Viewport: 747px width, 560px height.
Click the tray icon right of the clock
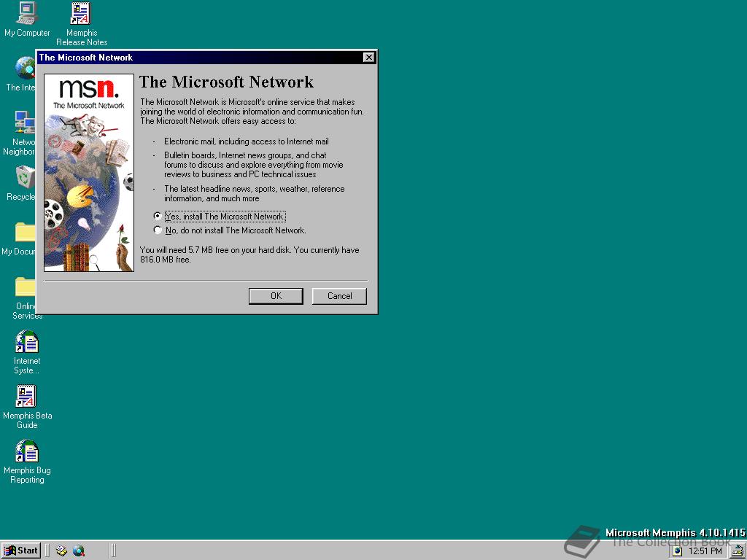pyautogui.click(x=739, y=551)
